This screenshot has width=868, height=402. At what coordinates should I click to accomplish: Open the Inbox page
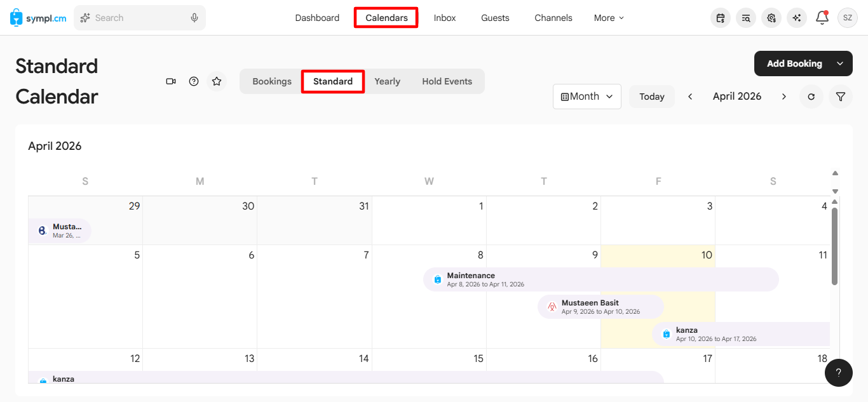(445, 18)
